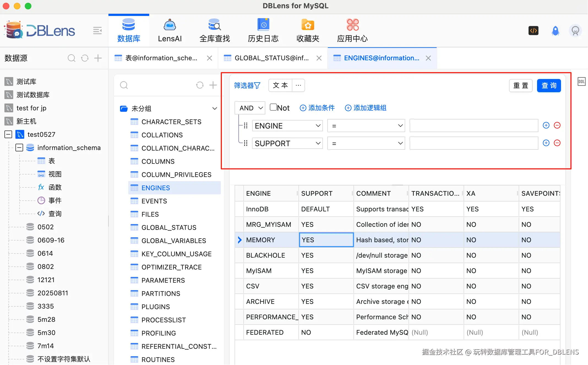Open the GLOBAL_VARIABLES table
This screenshot has height=365, width=588.
tap(173, 241)
